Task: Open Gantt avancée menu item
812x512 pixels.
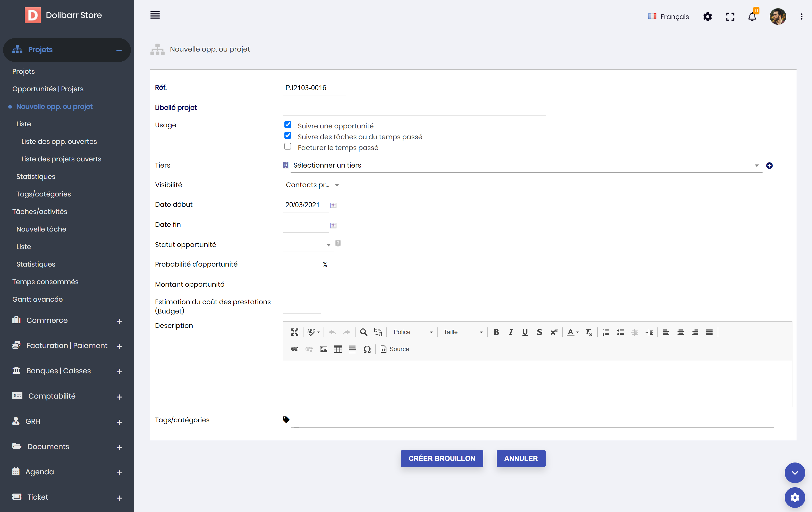Action: pyautogui.click(x=37, y=299)
